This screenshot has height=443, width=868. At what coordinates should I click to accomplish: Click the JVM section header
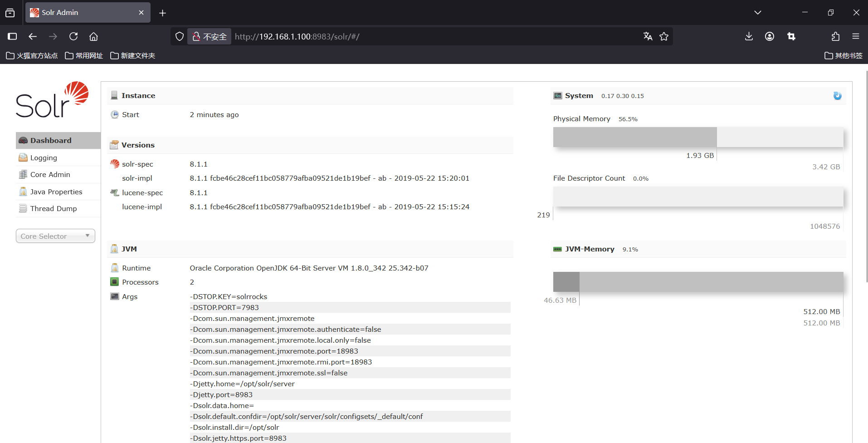[310, 249]
